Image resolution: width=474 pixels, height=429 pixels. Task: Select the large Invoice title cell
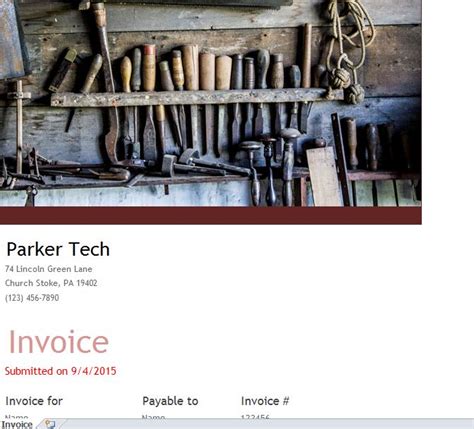(x=59, y=342)
